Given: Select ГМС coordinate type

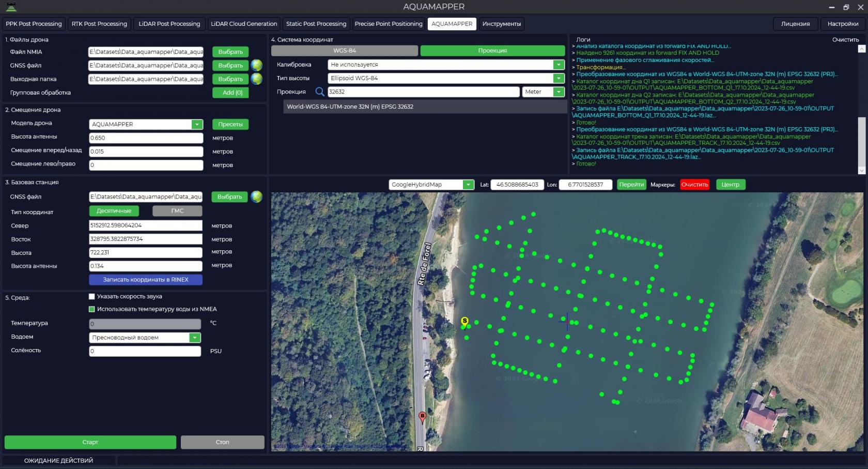Looking at the screenshot, I should click(x=177, y=211).
